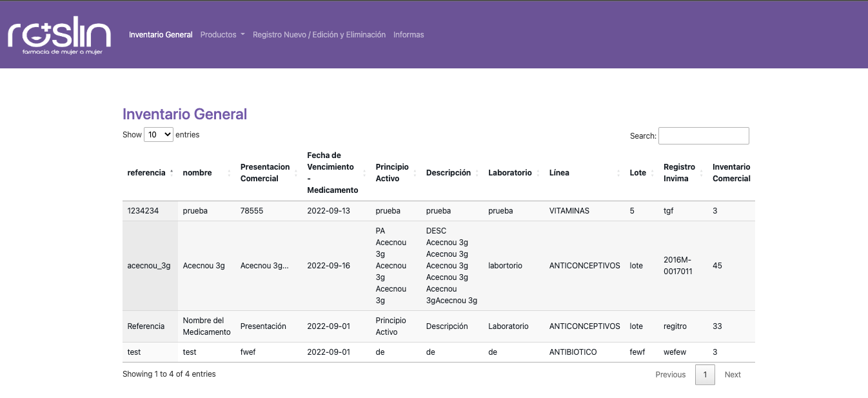Sort by Descripción column header

pos(448,173)
